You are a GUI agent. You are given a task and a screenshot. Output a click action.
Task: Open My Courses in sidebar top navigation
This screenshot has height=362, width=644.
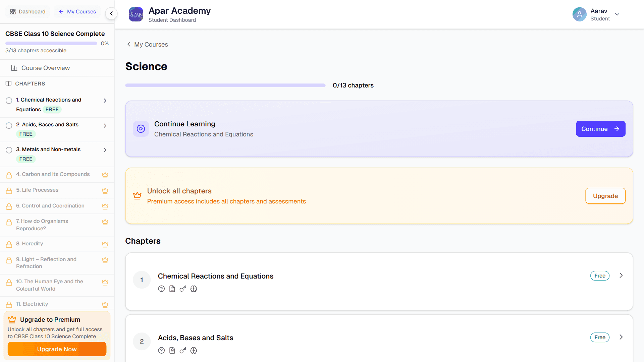77,12
